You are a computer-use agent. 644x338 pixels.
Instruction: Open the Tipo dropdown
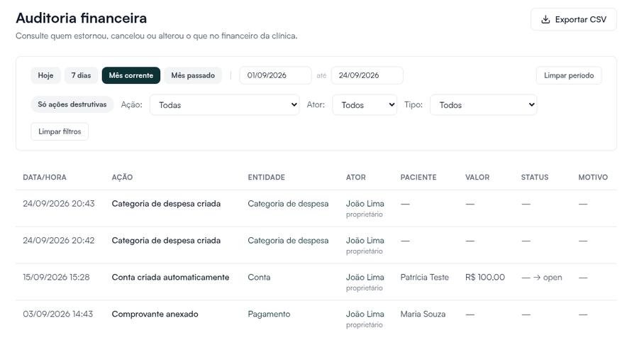tap(484, 105)
